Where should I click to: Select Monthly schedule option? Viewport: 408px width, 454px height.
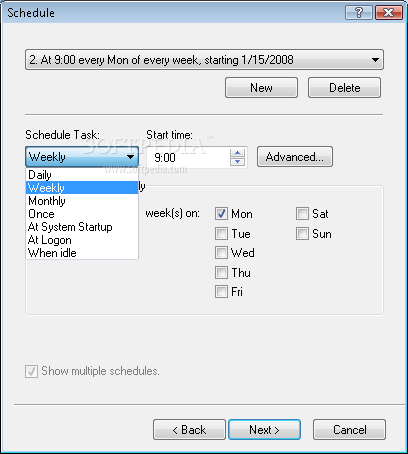[x=82, y=201]
